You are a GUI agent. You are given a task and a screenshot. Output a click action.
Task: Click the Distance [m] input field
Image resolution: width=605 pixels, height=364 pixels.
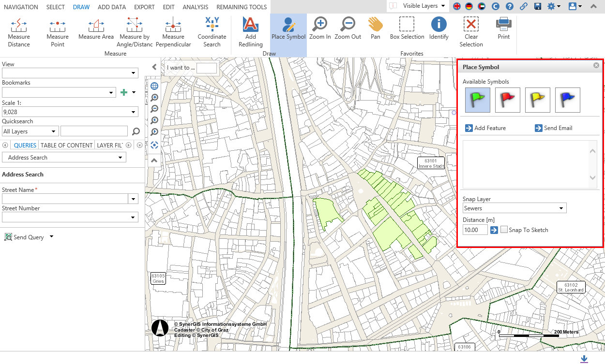click(475, 230)
